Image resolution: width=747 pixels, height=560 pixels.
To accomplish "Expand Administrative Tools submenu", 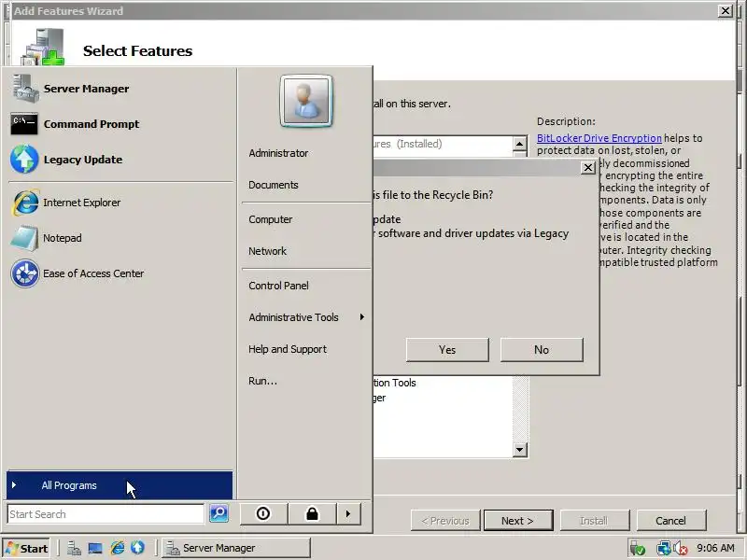I will coord(306,317).
